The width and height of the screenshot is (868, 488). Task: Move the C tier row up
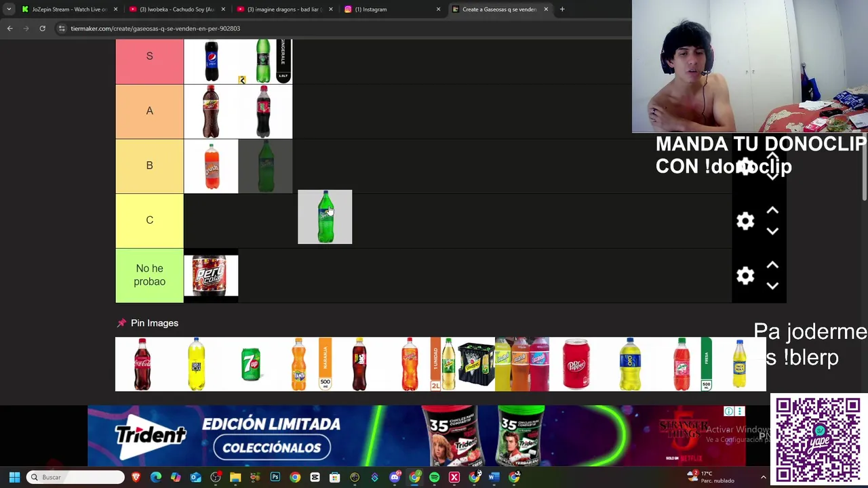pyautogui.click(x=772, y=211)
